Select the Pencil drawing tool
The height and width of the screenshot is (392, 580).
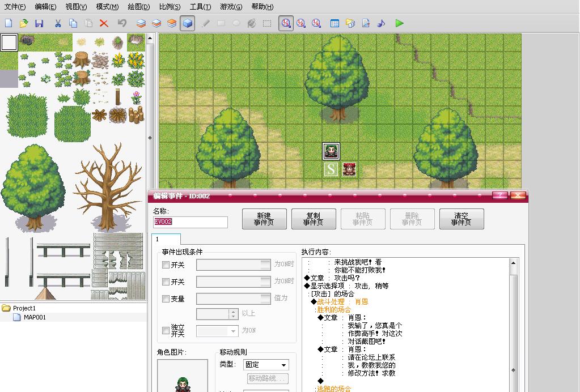(206, 23)
